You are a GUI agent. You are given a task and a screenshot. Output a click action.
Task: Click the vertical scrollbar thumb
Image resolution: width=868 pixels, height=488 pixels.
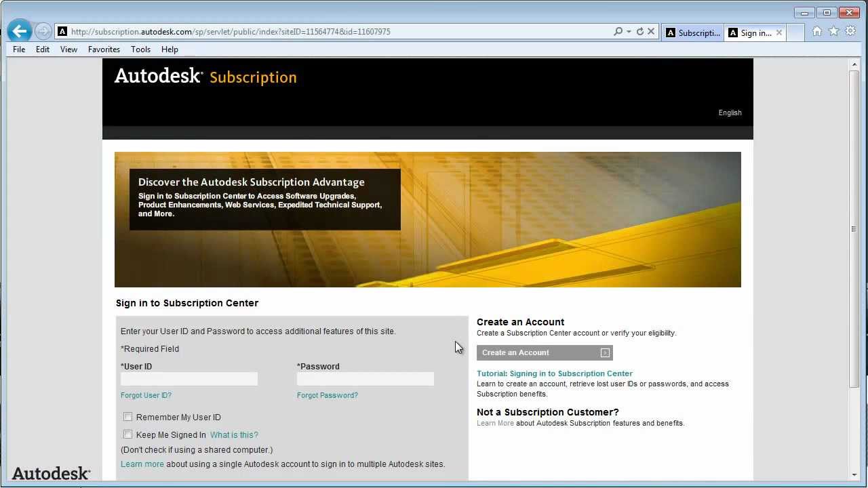coord(854,229)
